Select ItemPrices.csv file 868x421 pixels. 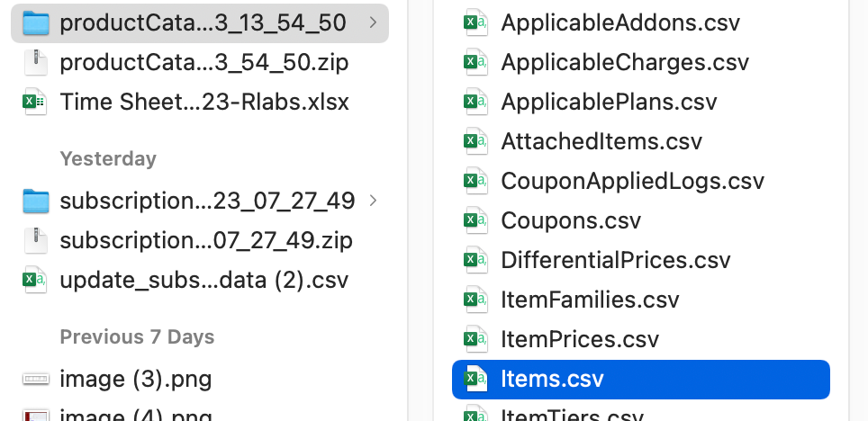(580, 339)
